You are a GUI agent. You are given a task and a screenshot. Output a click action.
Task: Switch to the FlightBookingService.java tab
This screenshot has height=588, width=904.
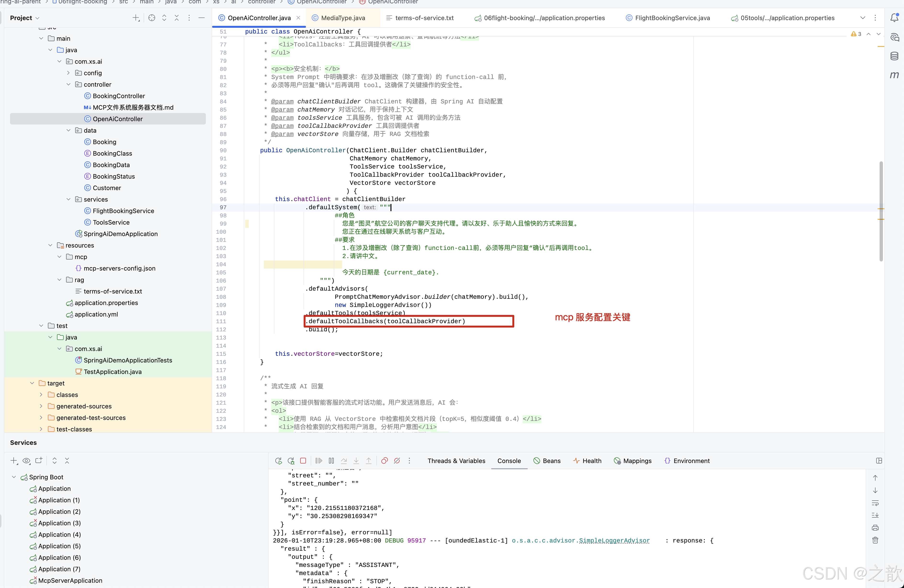[x=672, y=18]
